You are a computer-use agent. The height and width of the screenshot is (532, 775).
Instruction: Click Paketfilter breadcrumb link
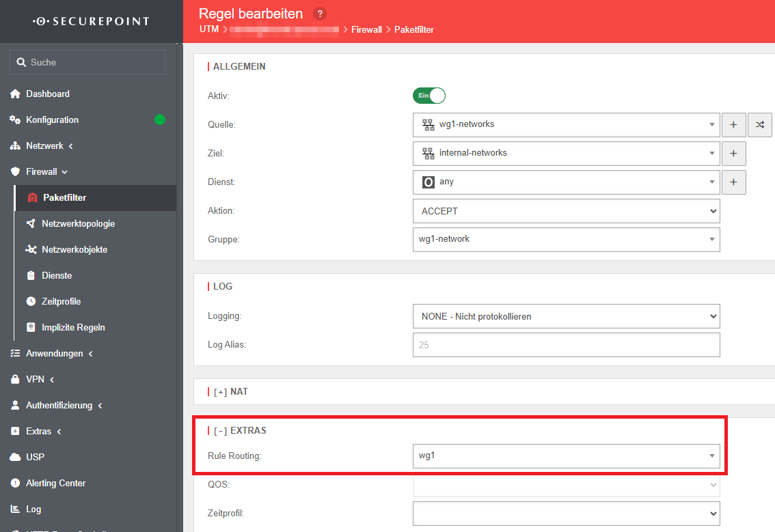click(x=414, y=30)
